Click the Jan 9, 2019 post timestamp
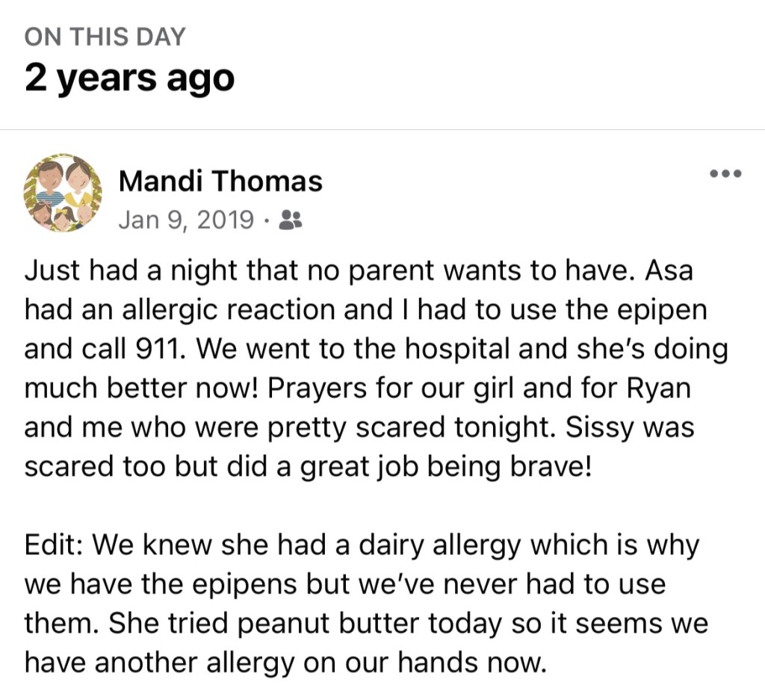This screenshot has width=765, height=700. tap(185, 220)
